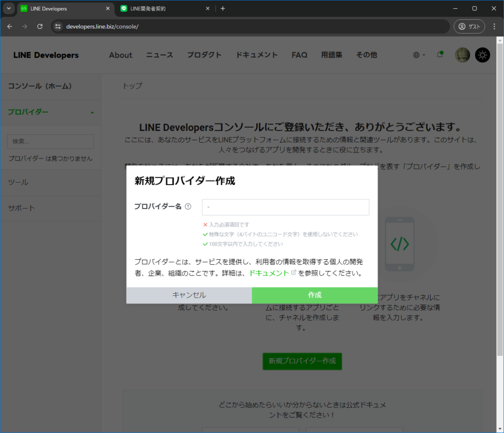
Task: Collapse the プロバイダー sidebar section
Action: [x=51, y=112]
